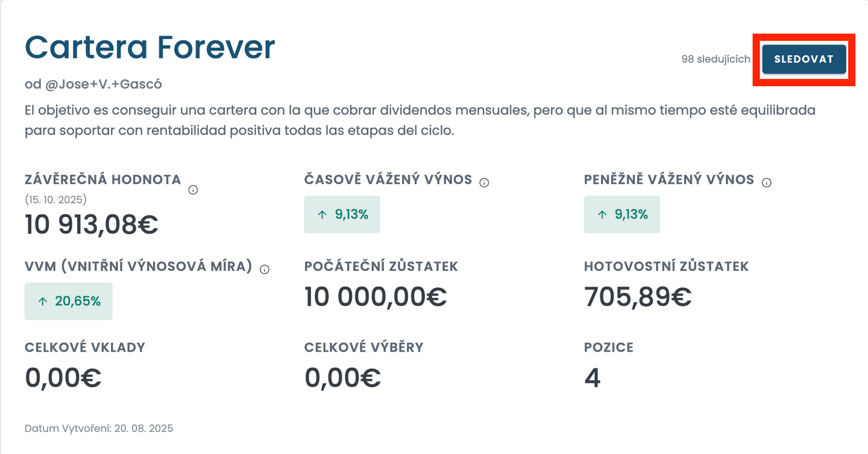868x454 pixels.
Task: Click the up arrow under Časově vážený výnos
Action: point(322,215)
